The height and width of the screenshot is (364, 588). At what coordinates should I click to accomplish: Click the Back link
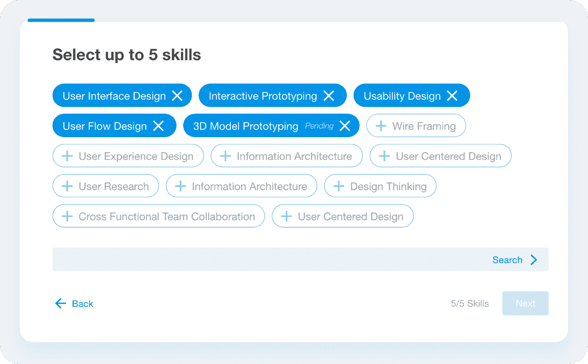pyautogui.click(x=82, y=303)
